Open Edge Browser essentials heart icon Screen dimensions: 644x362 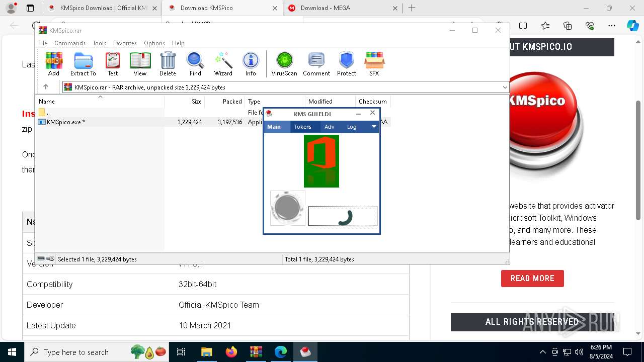590,26
